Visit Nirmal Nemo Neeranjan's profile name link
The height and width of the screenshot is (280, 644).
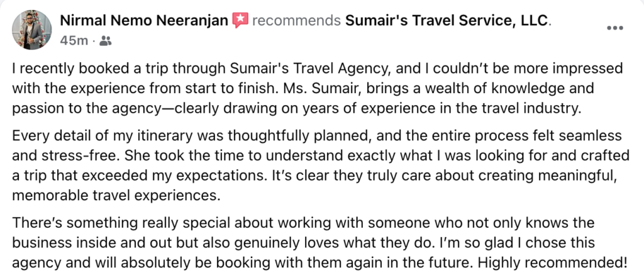[x=144, y=20]
